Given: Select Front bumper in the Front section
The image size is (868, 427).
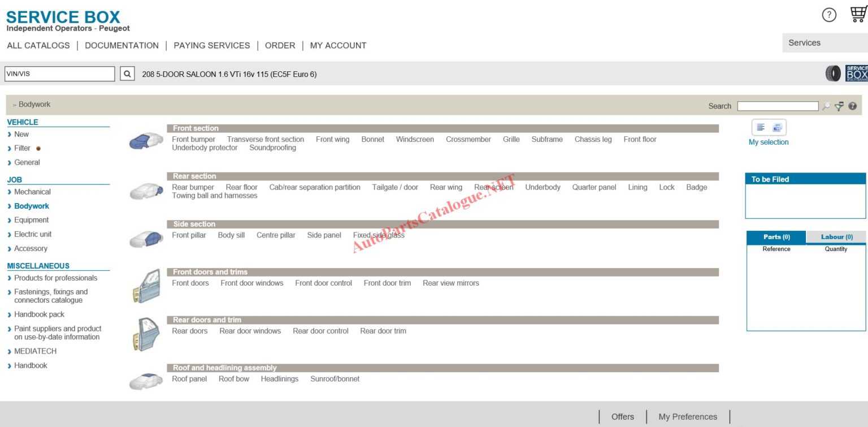Looking at the screenshot, I should (x=193, y=139).
